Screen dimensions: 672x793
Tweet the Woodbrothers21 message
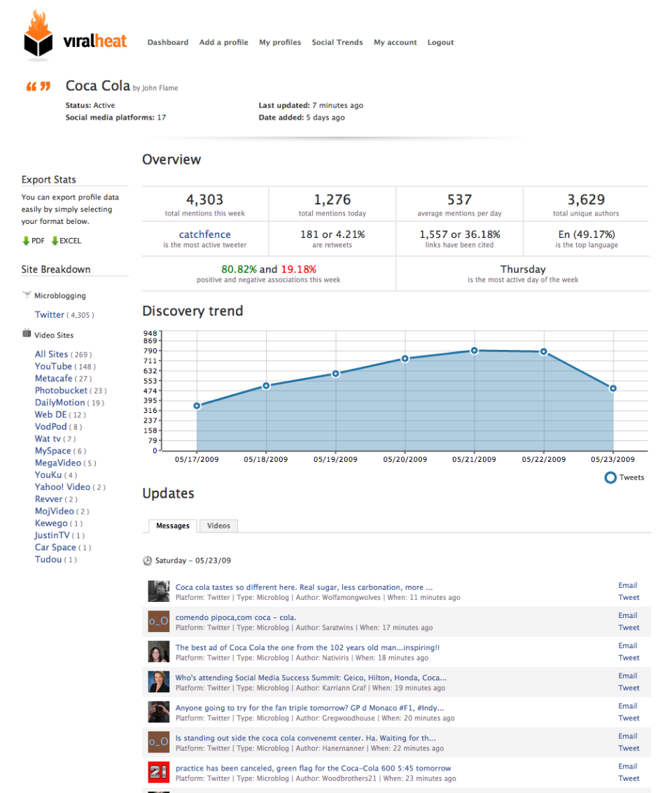629,778
